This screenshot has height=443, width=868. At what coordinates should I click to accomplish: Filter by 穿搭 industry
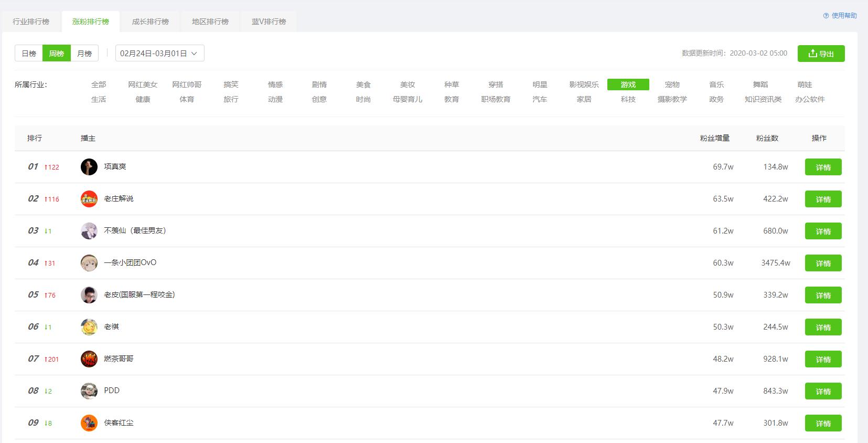click(x=496, y=85)
